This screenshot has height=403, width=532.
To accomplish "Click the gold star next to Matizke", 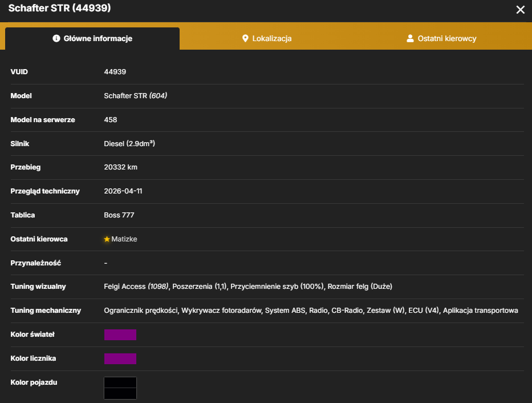I will tap(107, 239).
